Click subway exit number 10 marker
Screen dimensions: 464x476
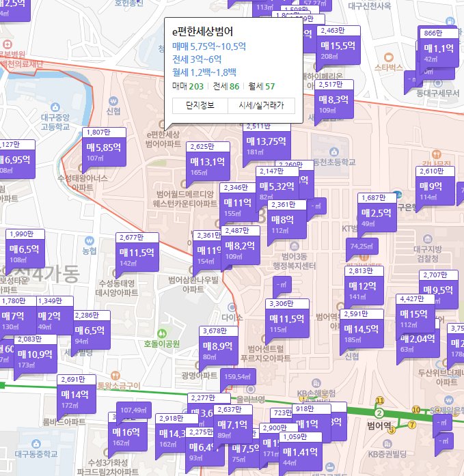416,410
